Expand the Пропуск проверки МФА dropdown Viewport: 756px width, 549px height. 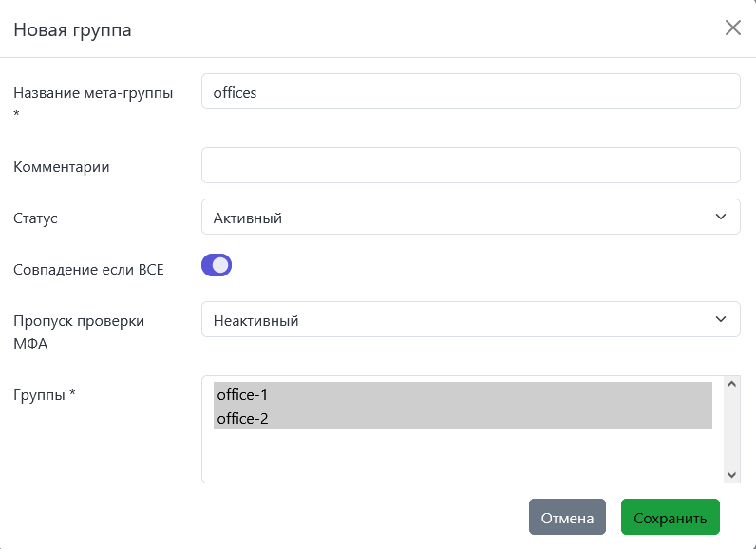(x=470, y=320)
